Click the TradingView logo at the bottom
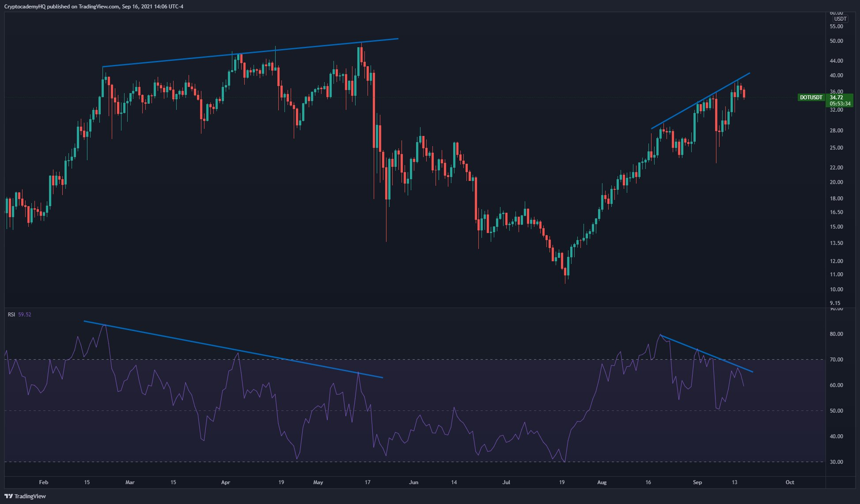 25,496
